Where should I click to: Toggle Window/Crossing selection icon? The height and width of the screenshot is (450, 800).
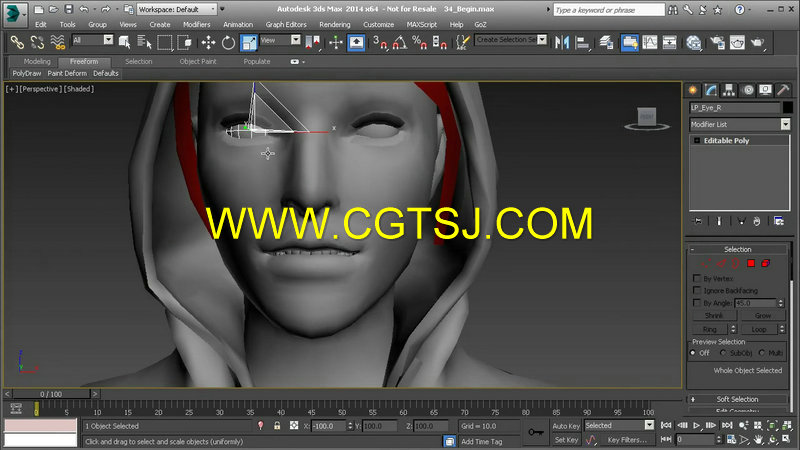point(185,42)
